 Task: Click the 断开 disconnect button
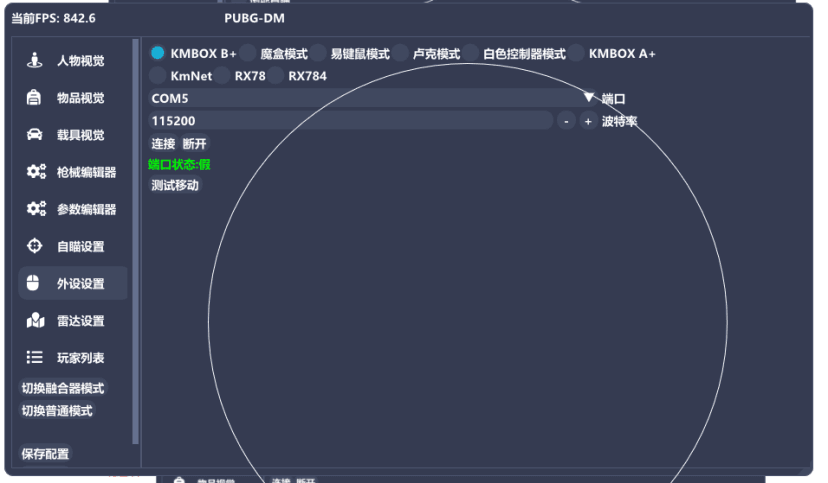click(194, 144)
